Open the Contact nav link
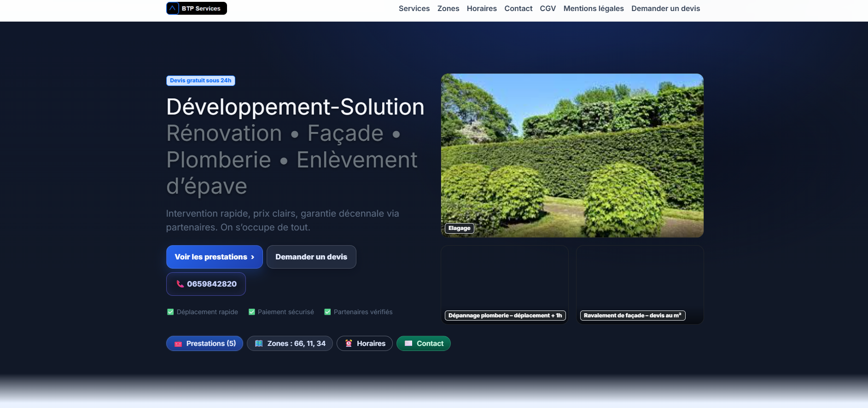Image resolution: width=868 pixels, height=408 pixels. [x=518, y=8]
